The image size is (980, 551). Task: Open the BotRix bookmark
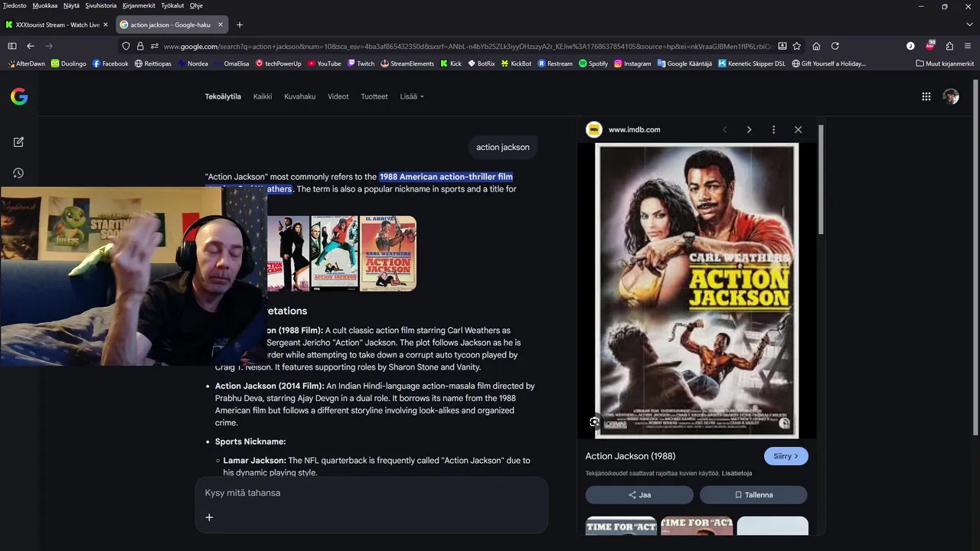[x=482, y=64]
